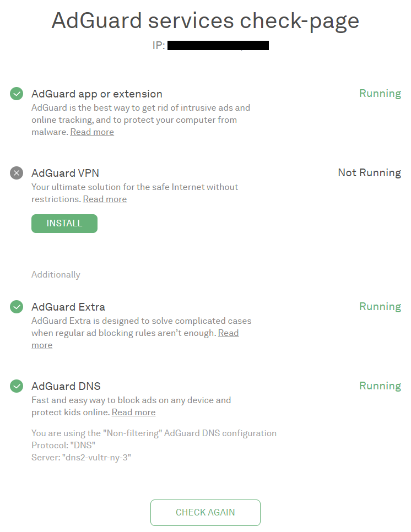
Task: Open Read more link under AdGuard DNS
Action: click(133, 412)
